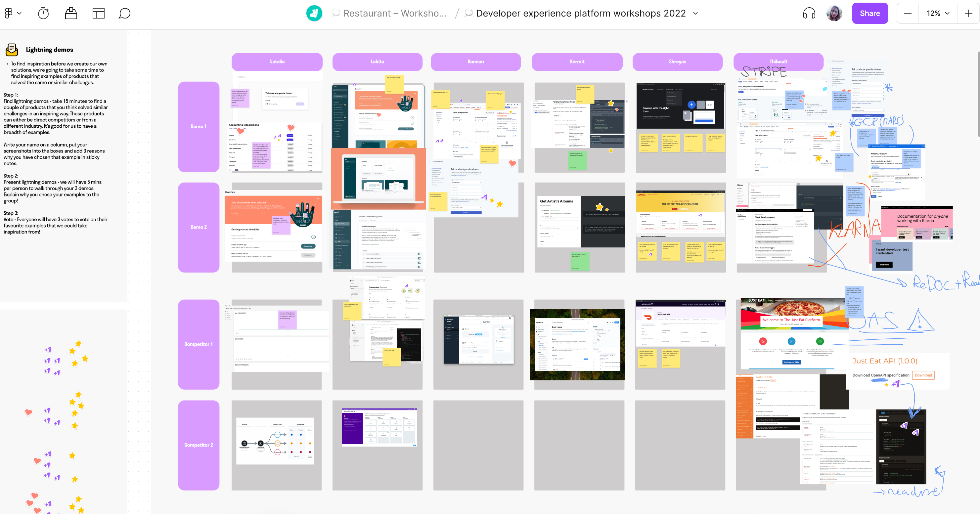Select the share button icon area
This screenshot has width=980, height=514.
click(869, 13)
